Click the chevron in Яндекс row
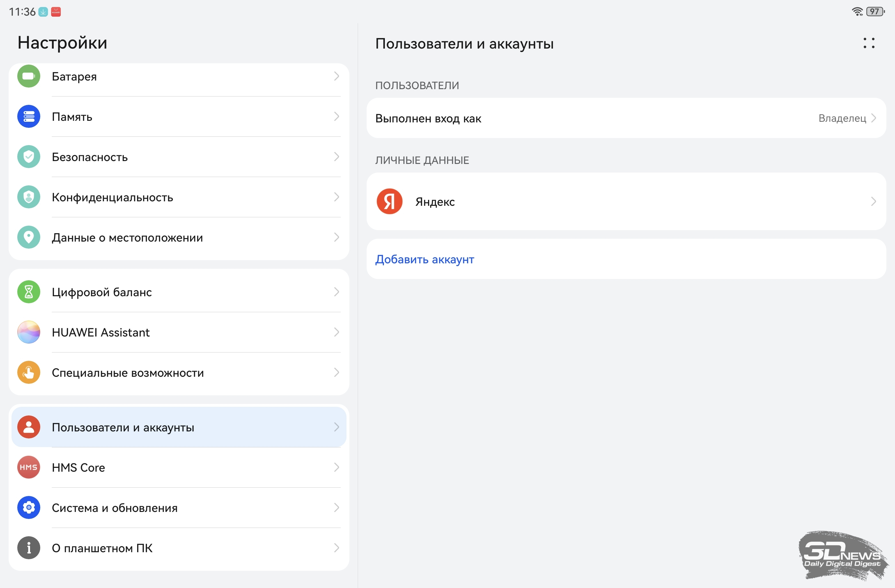The width and height of the screenshot is (895, 588). [x=874, y=202]
